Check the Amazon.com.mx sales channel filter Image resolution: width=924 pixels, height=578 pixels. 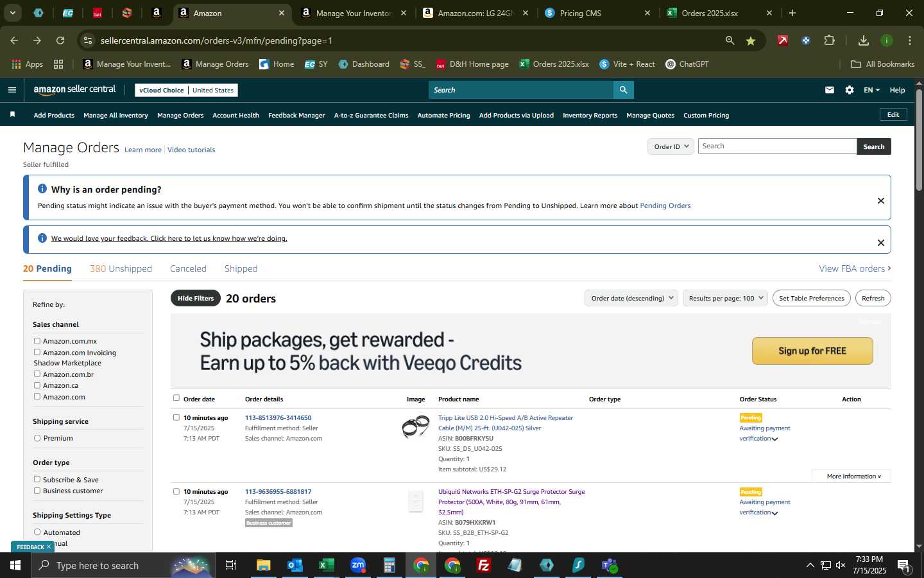[x=37, y=341]
